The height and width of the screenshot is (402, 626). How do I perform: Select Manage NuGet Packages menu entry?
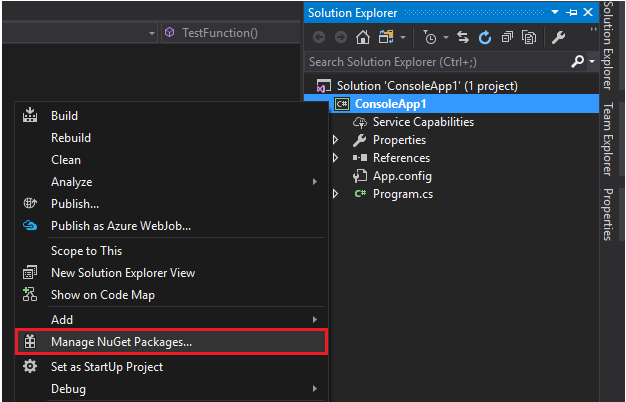[121, 341]
